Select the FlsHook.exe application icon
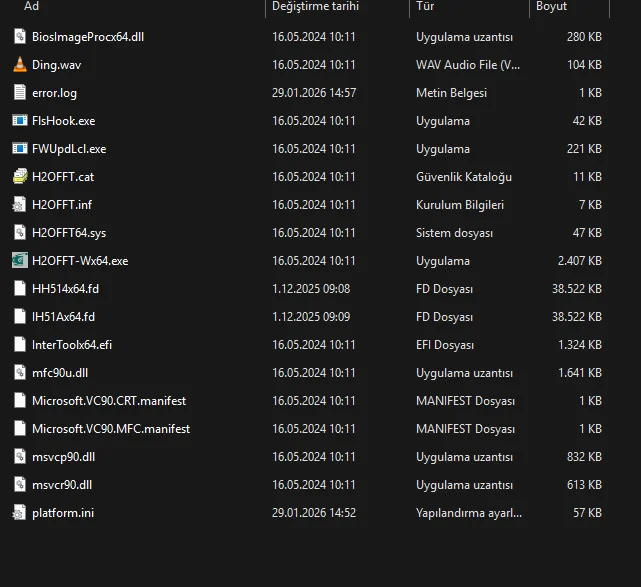 point(20,121)
